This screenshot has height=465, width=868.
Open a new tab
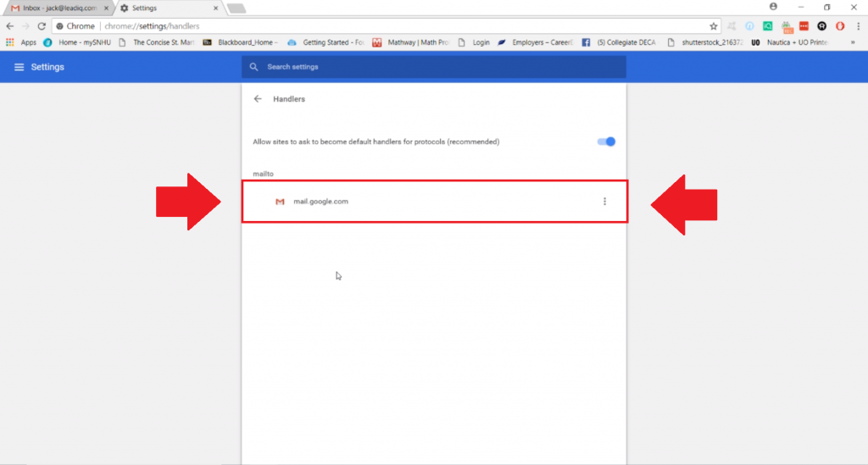click(x=236, y=8)
